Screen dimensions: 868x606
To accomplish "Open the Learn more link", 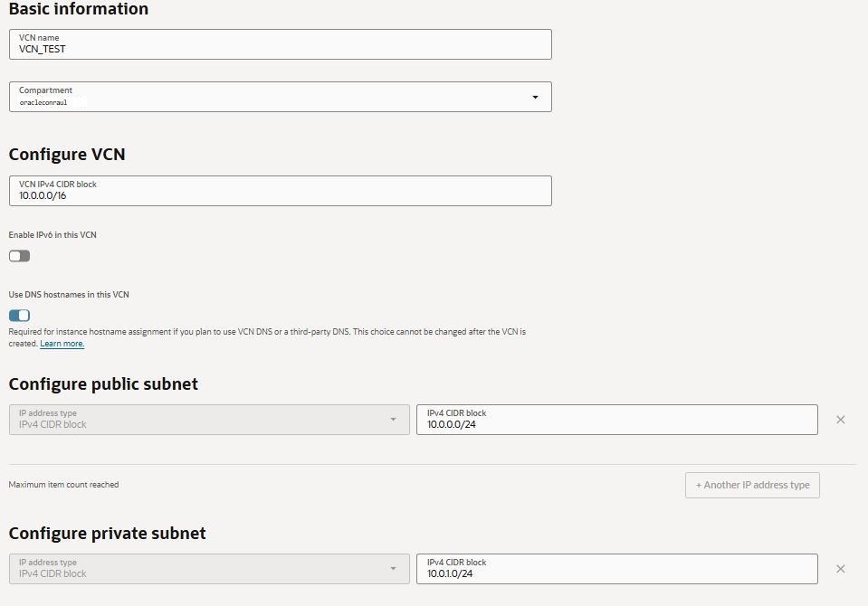I will pyautogui.click(x=62, y=345).
